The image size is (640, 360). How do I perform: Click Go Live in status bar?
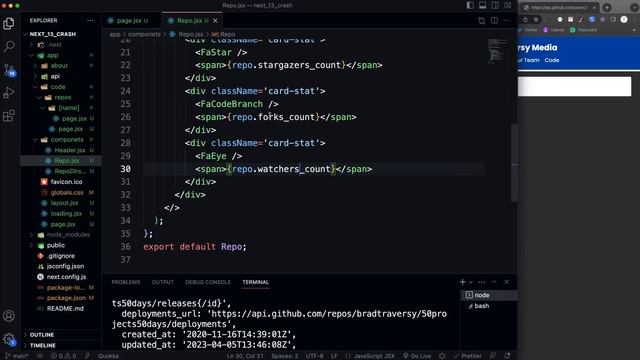pyautogui.click(x=417, y=356)
